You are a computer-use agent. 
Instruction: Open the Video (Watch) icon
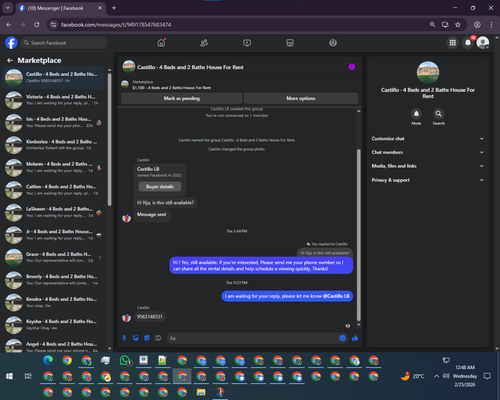247,43
